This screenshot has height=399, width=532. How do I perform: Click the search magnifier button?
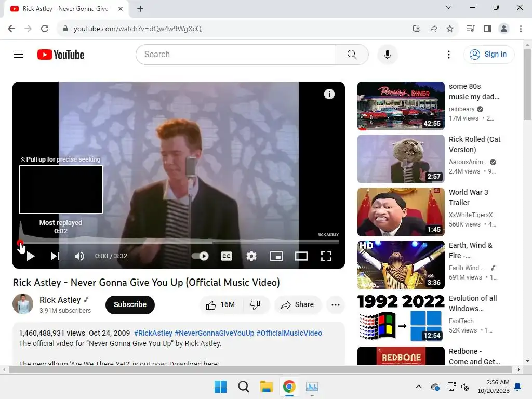pyautogui.click(x=352, y=54)
